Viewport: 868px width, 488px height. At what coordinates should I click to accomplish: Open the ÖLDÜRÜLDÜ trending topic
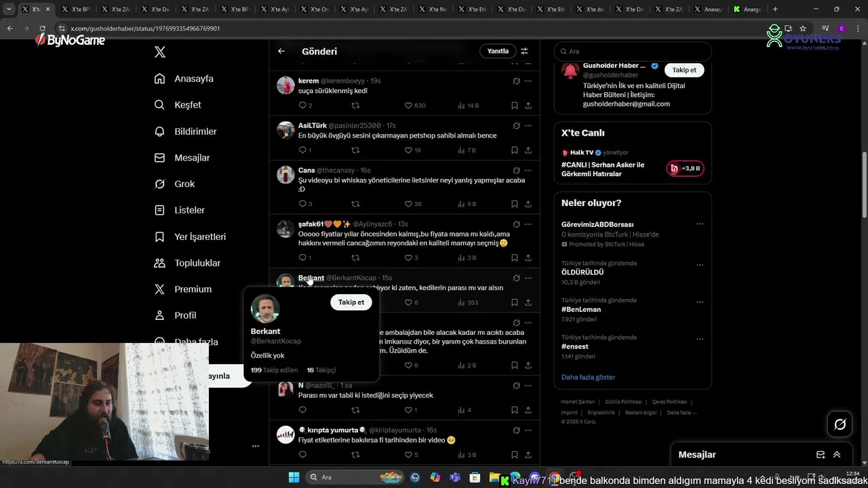[583, 272]
